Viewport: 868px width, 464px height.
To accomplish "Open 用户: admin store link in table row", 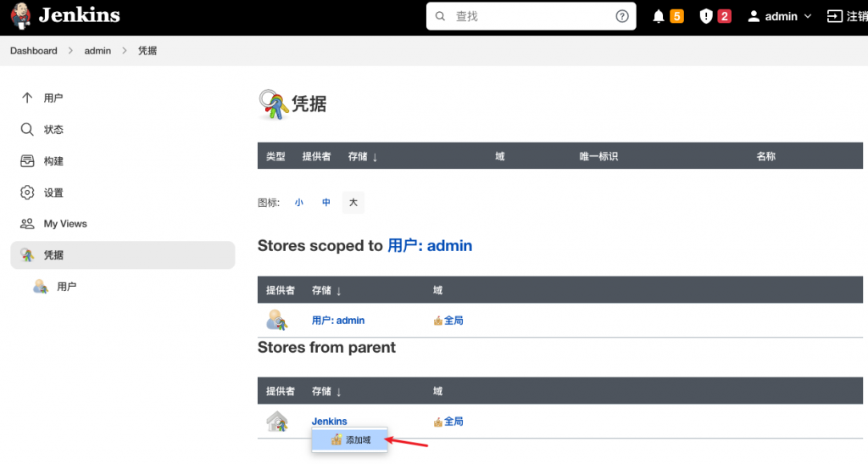I will 338,320.
